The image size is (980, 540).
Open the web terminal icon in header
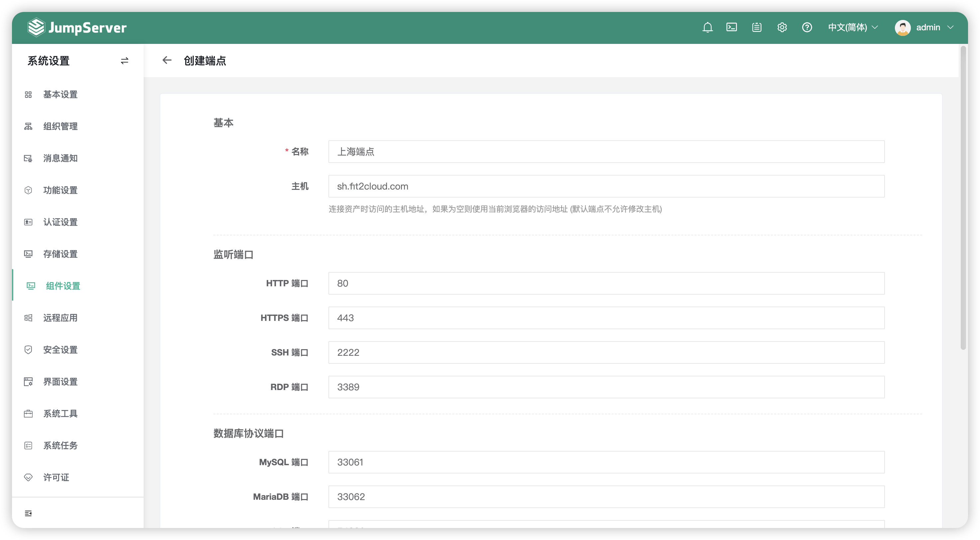point(732,27)
